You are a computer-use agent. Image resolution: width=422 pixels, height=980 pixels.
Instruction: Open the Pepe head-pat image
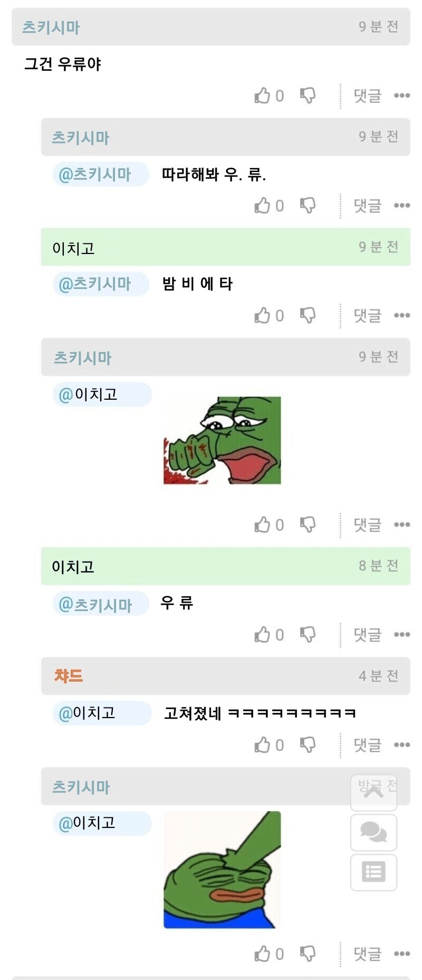pos(222,870)
